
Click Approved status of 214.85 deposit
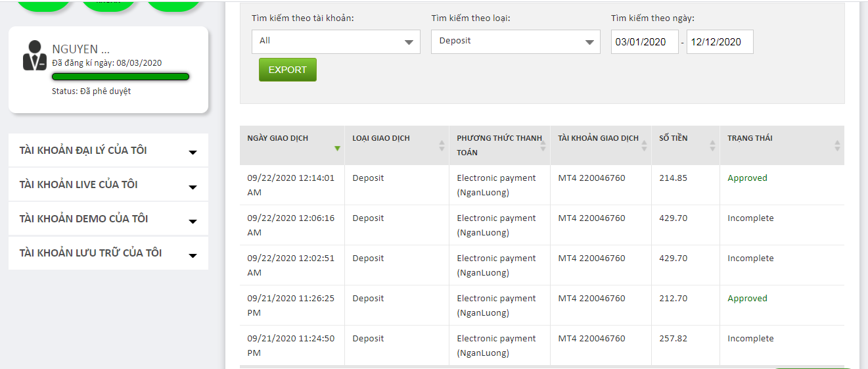747,178
